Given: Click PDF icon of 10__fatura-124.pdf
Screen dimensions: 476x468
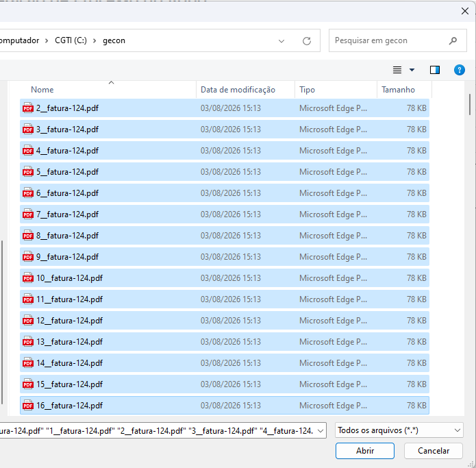Looking at the screenshot, I should tap(28, 278).
